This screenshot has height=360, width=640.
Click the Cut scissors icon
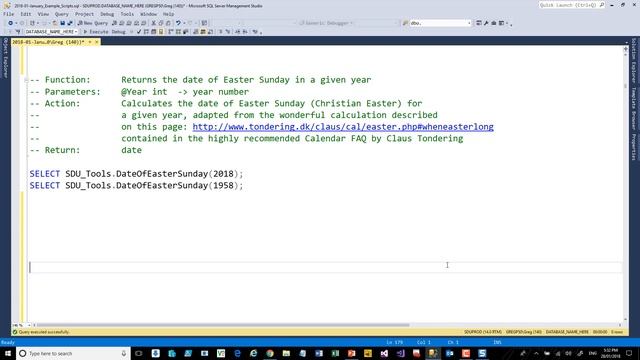pos(153,23)
